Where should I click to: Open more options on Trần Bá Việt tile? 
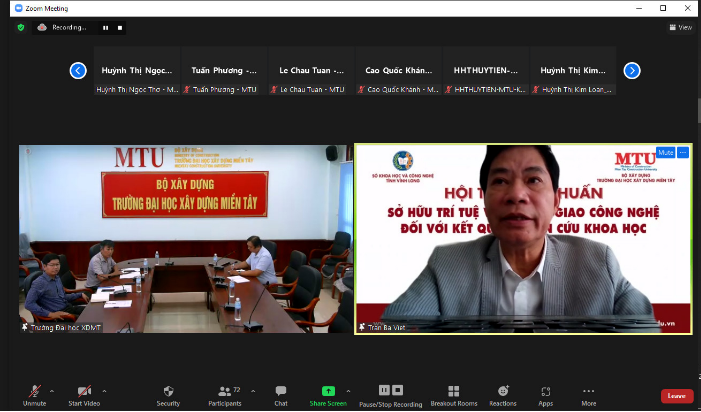(683, 152)
